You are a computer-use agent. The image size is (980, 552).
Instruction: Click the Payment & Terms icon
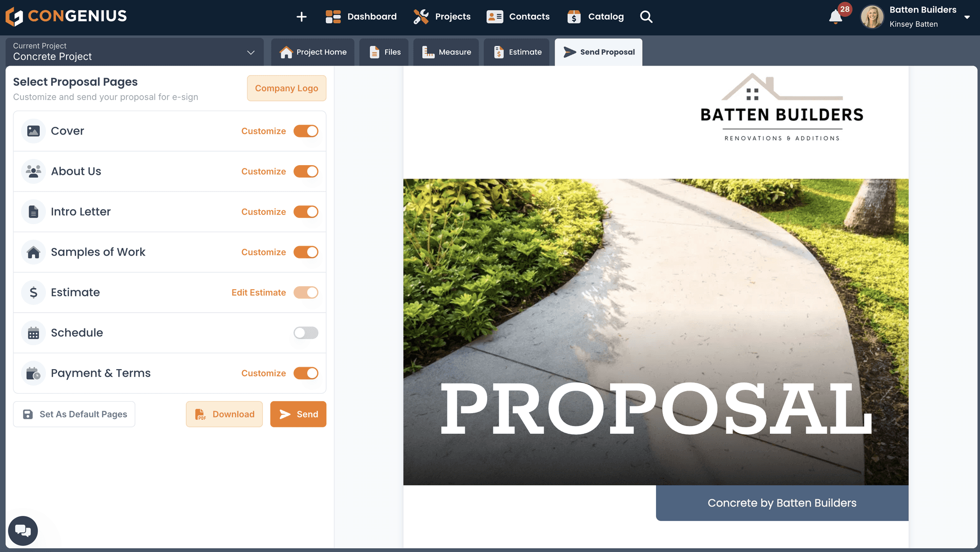tap(33, 373)
